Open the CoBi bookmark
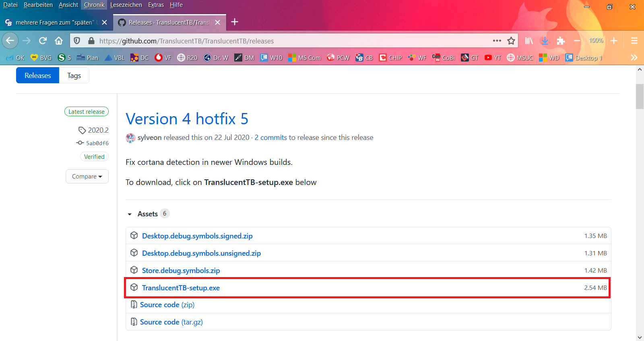The width and height of the screenshot is (644, 341). 444,58
